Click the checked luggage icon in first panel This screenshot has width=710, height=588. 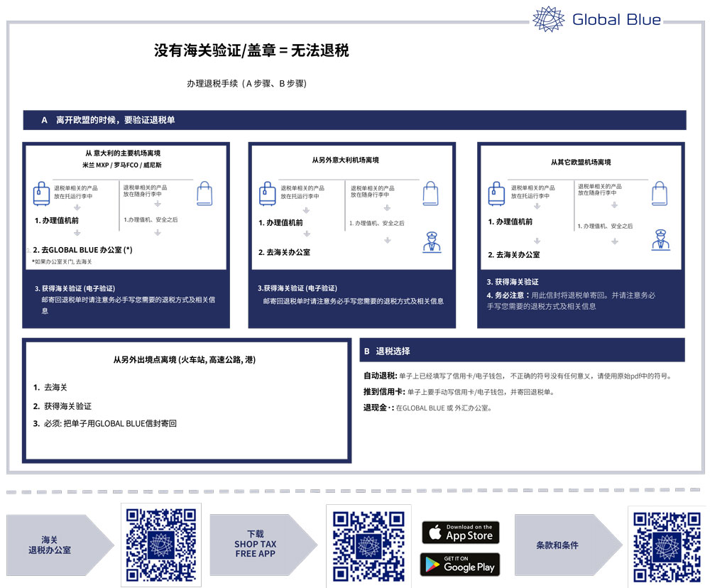[x=41, y=194]
